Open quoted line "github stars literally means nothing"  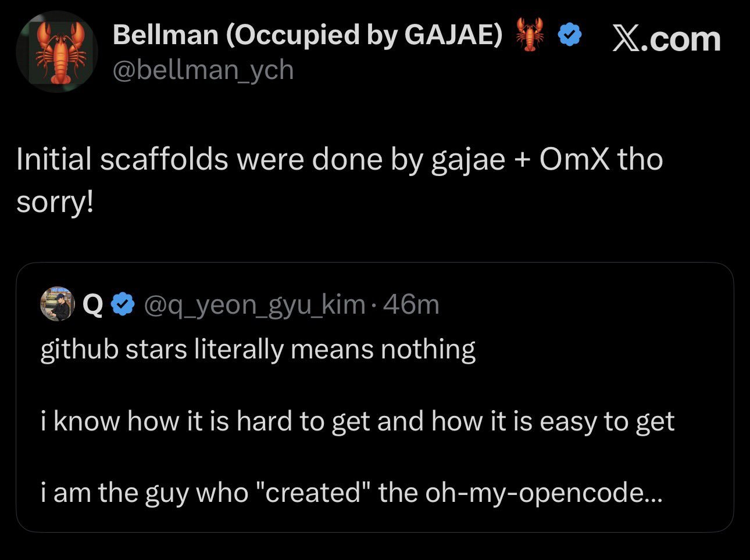coord(258,349)
